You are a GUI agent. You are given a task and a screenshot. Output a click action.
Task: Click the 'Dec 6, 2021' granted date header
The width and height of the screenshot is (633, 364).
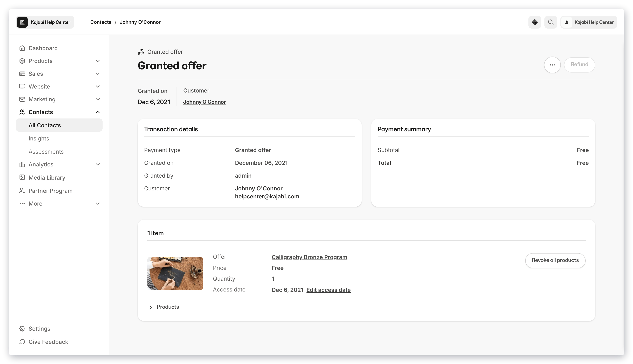154,102
